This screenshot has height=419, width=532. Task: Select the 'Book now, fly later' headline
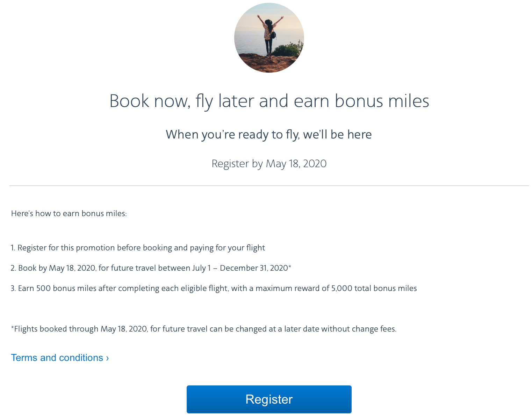(269, 101)
